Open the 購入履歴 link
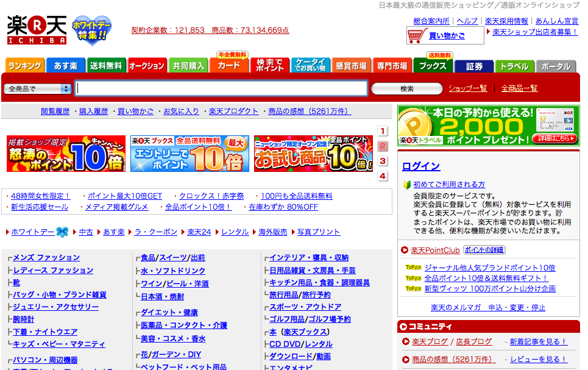This screenshot has height=370, width=588. click(x=93, y=112)
